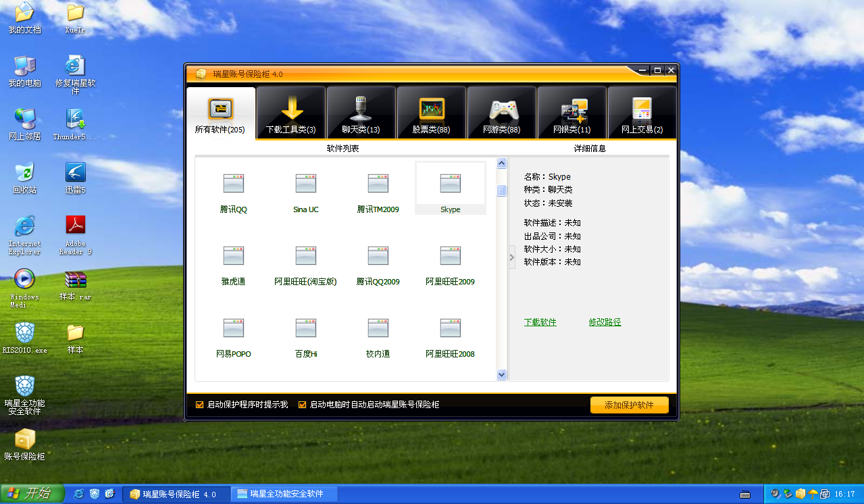
Task: Toggle 启动电脑时自动启动瑞星账号保险柜 checkbox
Action: pos(302,405)
